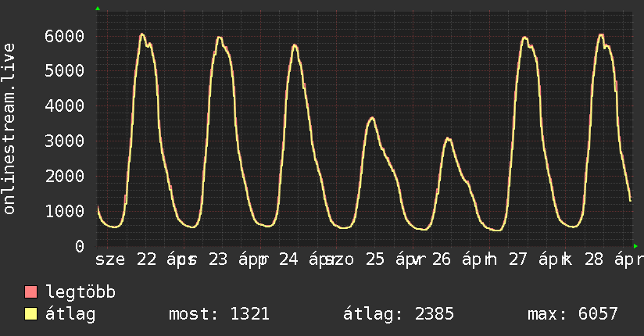Select the legtöbb legend label
This screenshot has height=336, width=644.
[80, 292]
